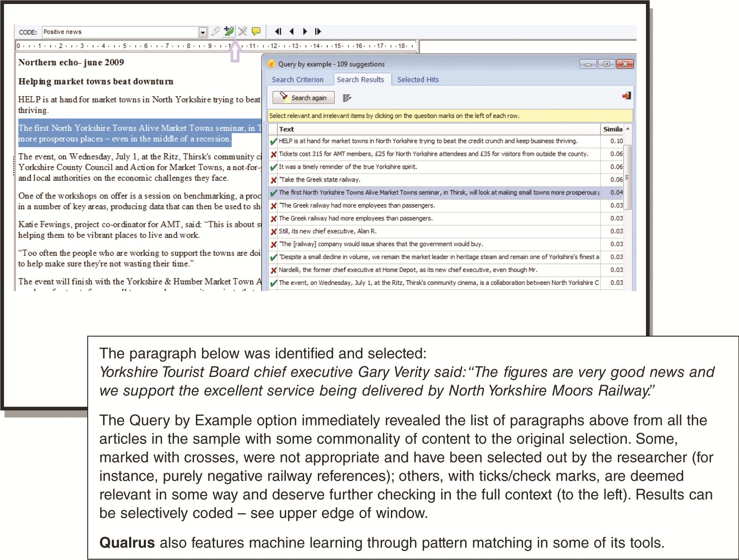Toggle relevance mark for 'Tickets cost 315' row
Screen dimensions: 739x560
(x=273, y=154)
